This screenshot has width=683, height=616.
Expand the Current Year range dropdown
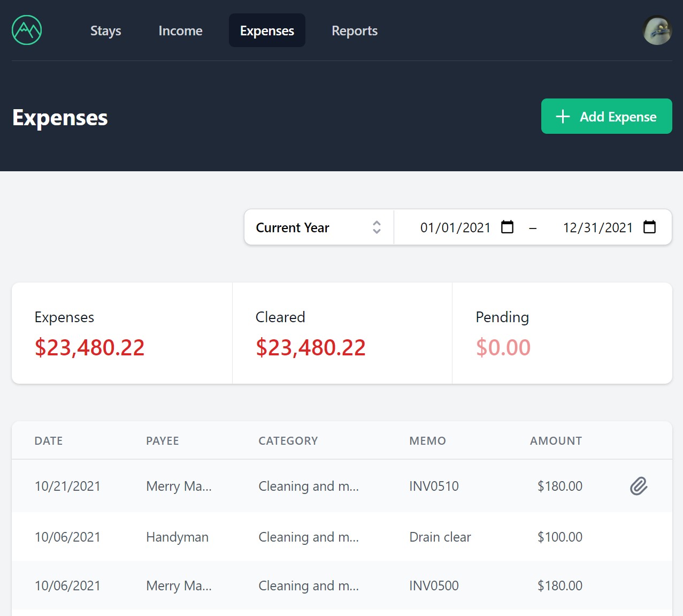click(318, 227)
